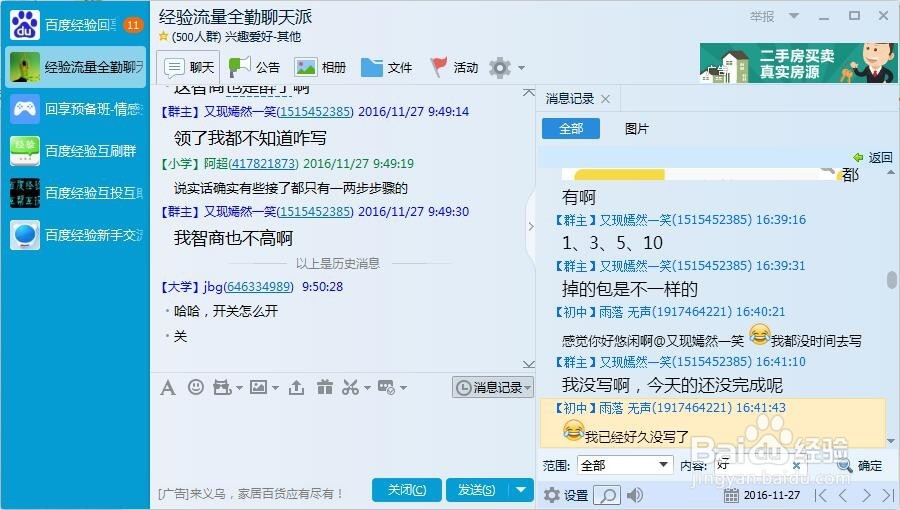
Task: Jump to first page of records
Action: tap(821, 495)
